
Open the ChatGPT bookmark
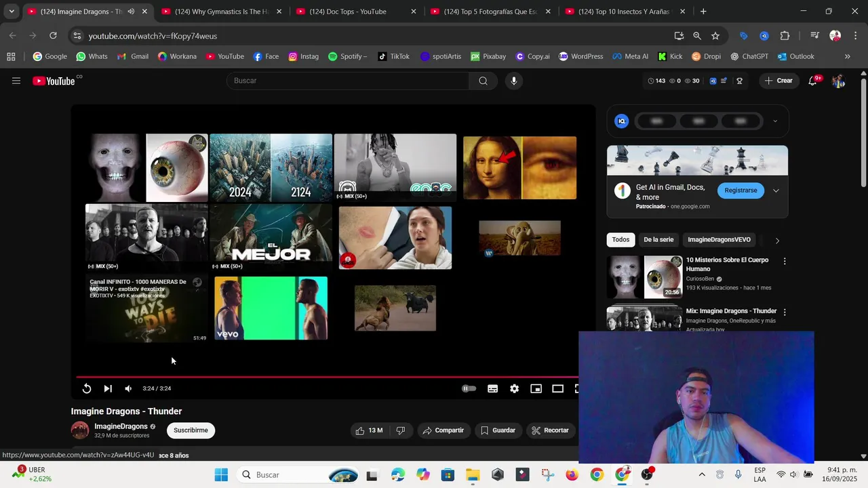(749, 57)
